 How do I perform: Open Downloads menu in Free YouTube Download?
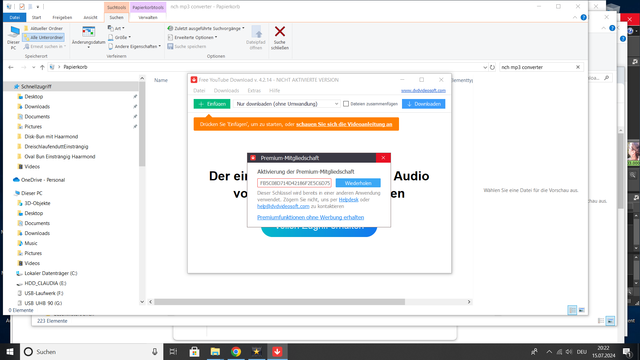point(227,91)
